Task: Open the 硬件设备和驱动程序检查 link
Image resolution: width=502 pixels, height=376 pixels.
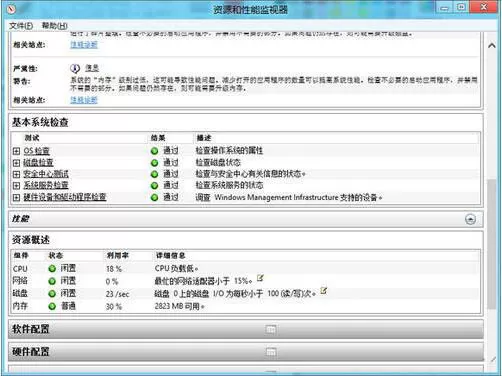Action: tap(65, 197)
